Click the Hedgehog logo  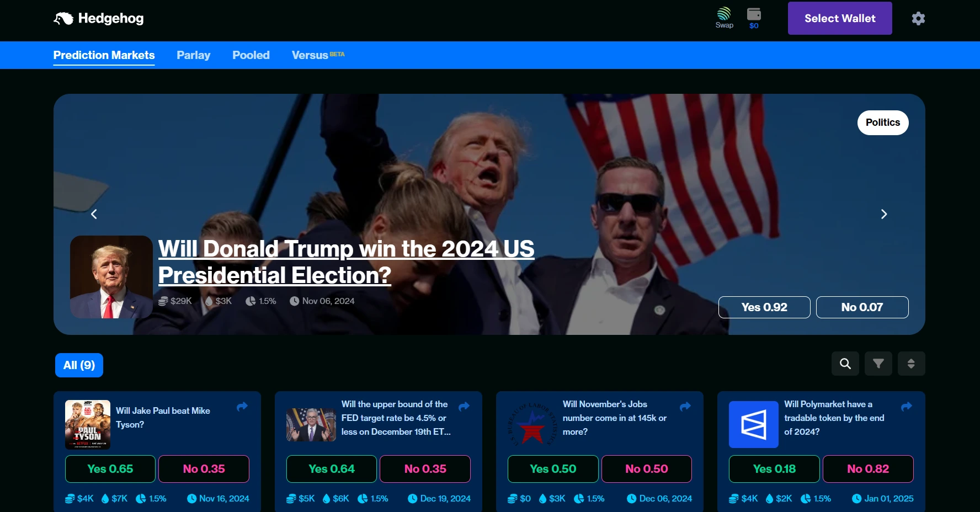99,19
